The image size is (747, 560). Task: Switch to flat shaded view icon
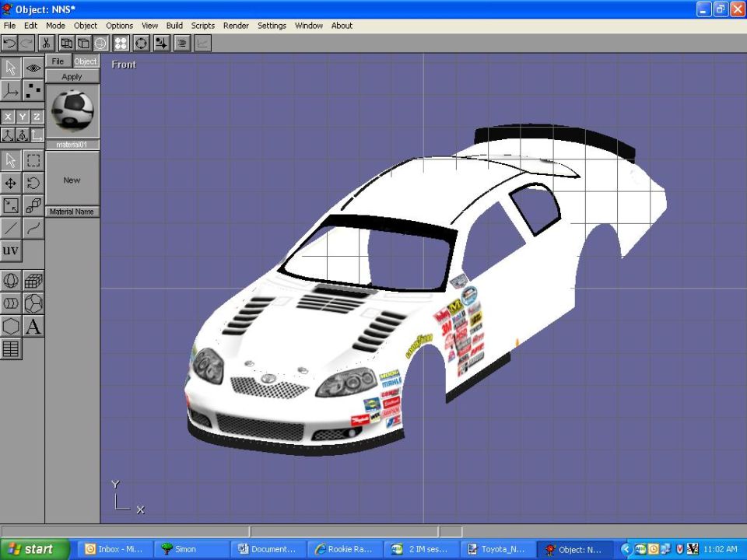coord(83,44)
